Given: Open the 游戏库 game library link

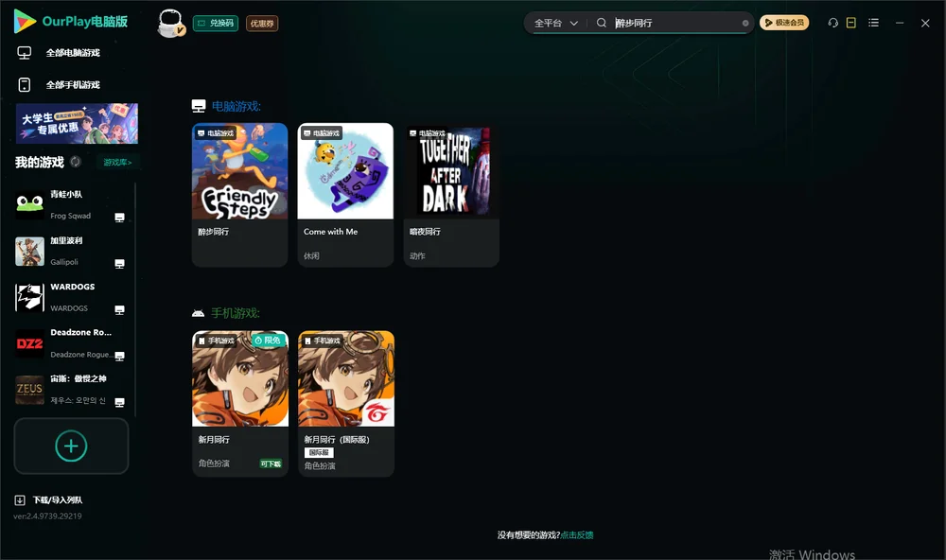Looking at the screenshot, I should click(x=117, y=163).
